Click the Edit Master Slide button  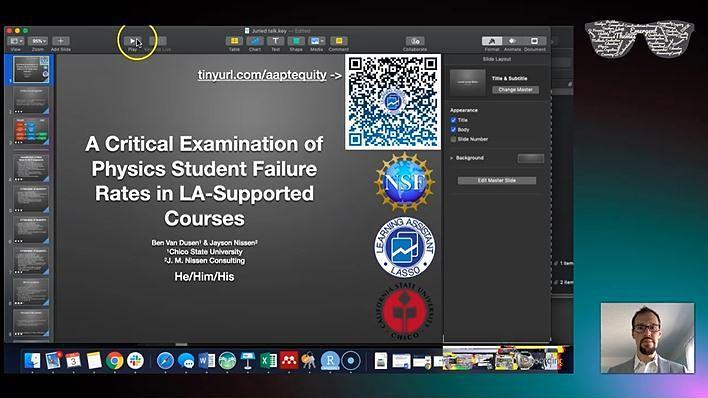(x=497, y=181)
